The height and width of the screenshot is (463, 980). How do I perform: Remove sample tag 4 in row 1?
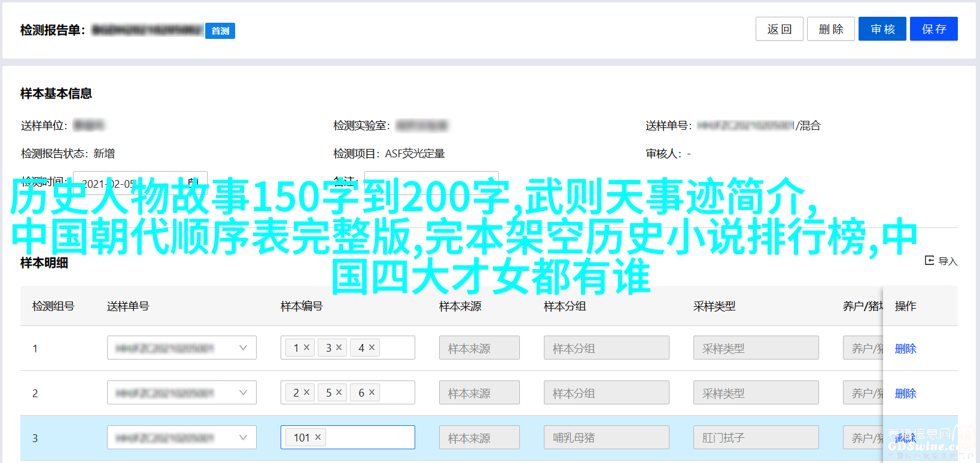coord(372,348)
